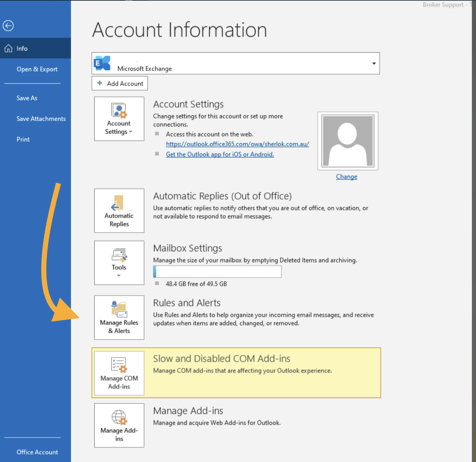Image resolution: width=476 pixels, height=462 pixels.
Task: Go to Office Account
Action: point(37,452)
